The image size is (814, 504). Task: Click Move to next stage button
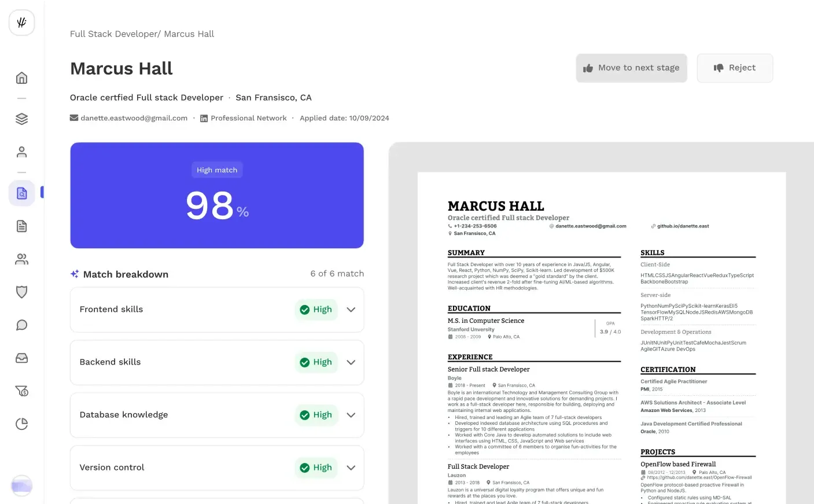click(x=631, y=68)
